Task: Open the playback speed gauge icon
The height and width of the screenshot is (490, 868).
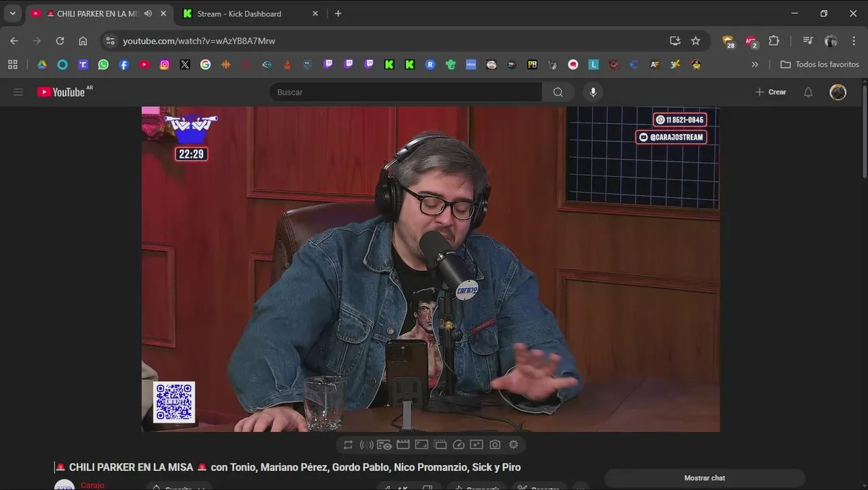Action: [458, 444]
